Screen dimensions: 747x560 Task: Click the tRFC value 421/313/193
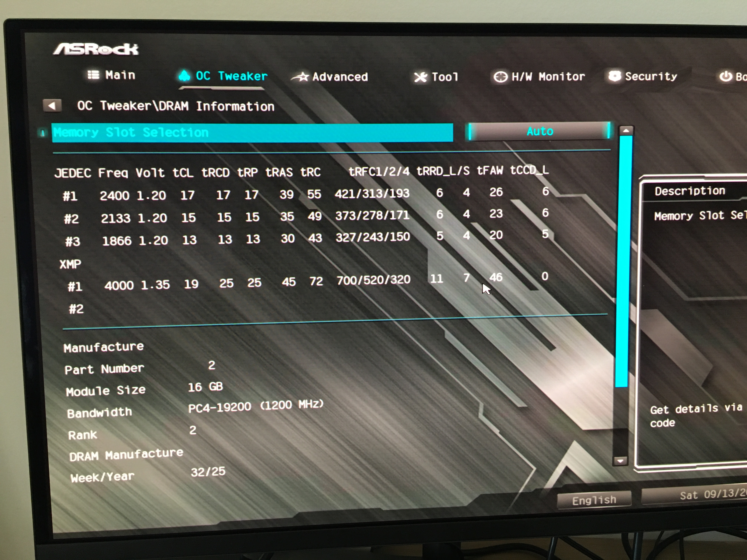pyautogui.click(x=372, y=193)
